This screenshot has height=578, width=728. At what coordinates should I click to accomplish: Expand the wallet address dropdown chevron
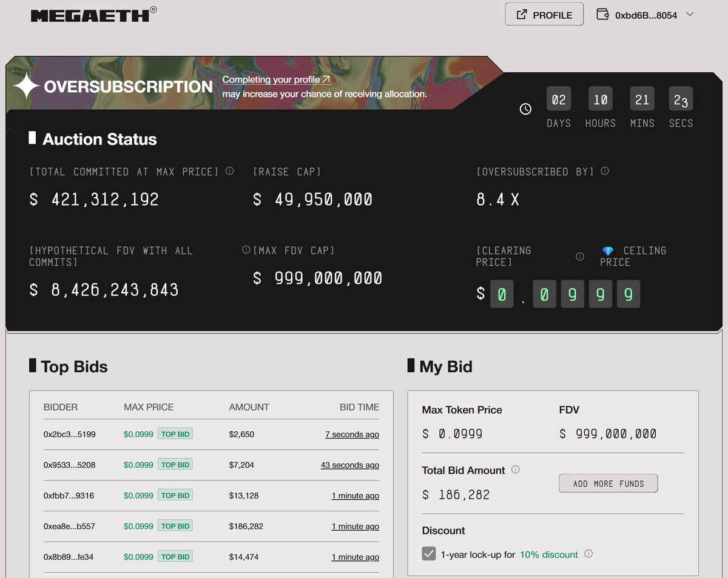pos(689,15)
